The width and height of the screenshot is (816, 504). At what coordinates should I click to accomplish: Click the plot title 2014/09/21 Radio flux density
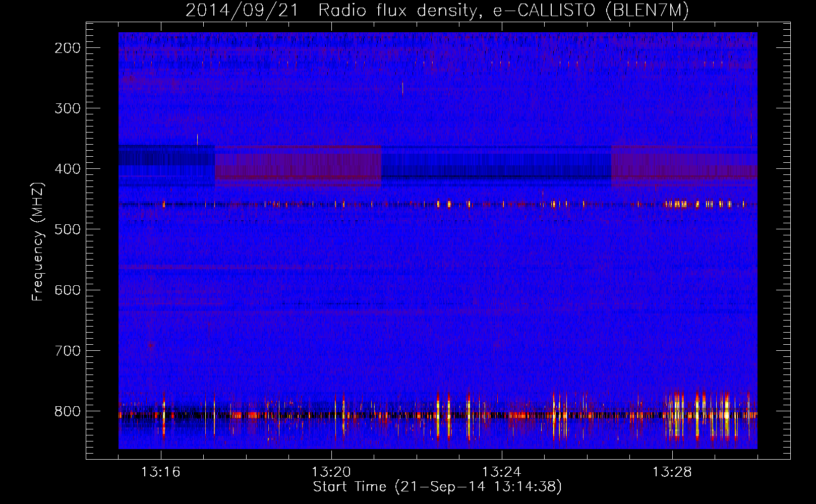[x=437, y=11]
